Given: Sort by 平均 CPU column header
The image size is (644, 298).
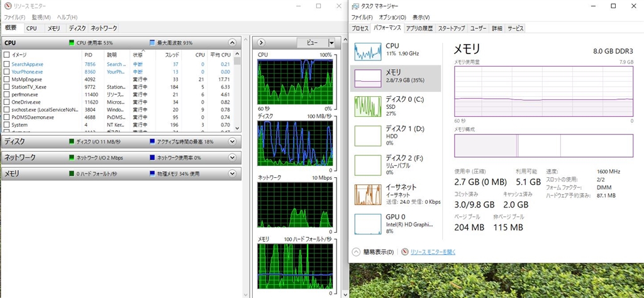Looking at the screenshot, I should point(219,55).
